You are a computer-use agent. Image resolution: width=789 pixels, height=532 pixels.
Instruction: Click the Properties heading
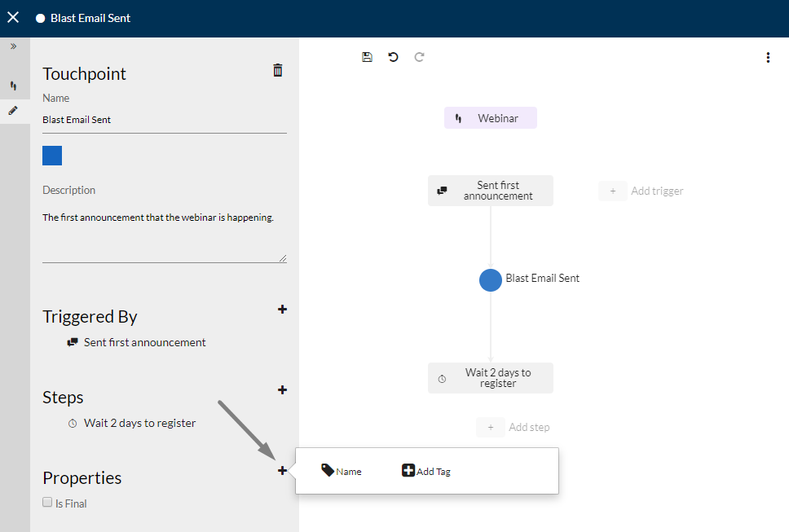pyautogui.click(x=82, y=477)
